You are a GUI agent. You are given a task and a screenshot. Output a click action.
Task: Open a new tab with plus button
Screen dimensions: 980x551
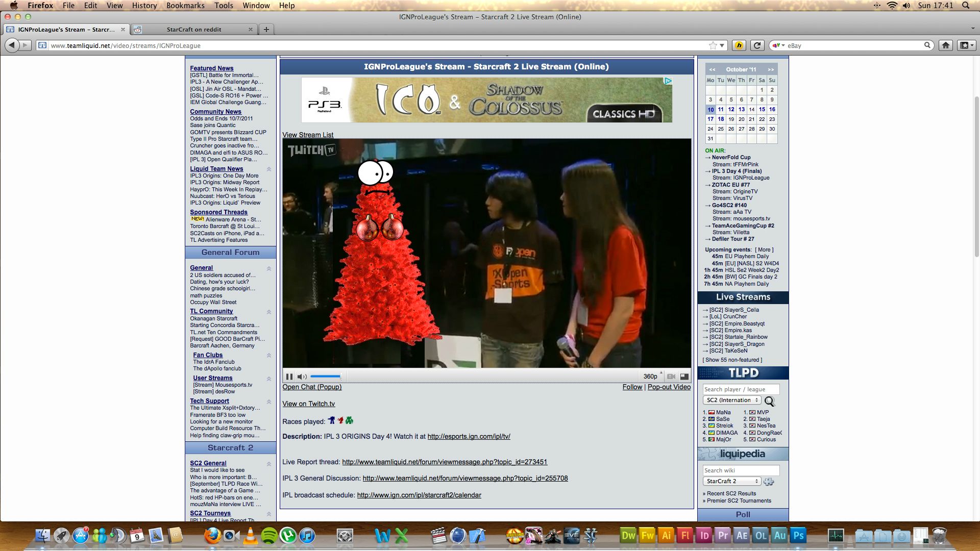tap(266, 30)
